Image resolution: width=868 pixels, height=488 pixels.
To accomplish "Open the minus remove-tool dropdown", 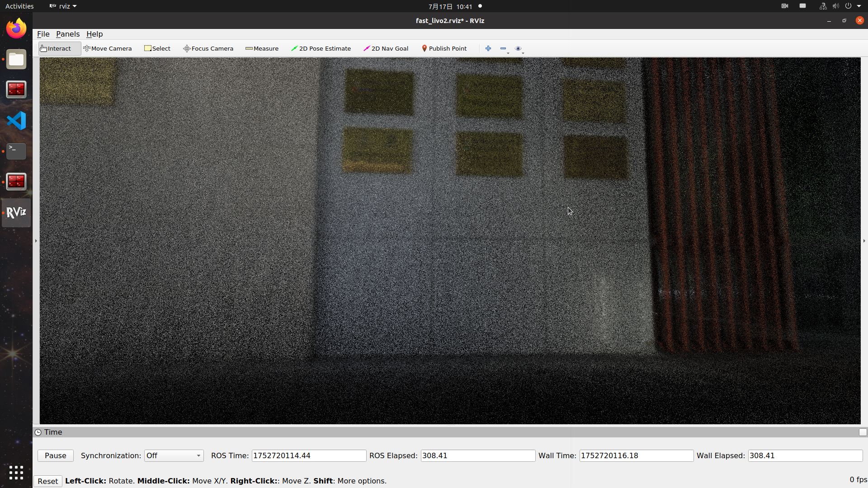I will (504, 49).
